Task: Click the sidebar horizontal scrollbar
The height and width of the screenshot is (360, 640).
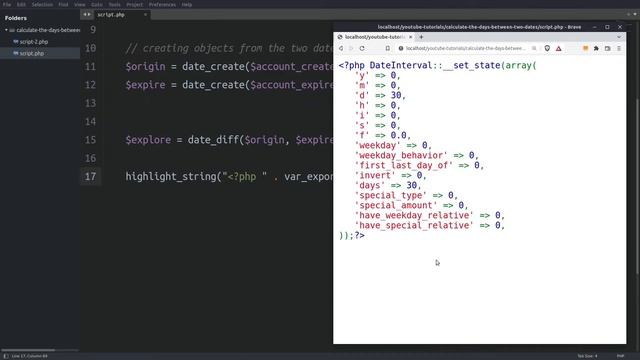Action: (28, 350)
